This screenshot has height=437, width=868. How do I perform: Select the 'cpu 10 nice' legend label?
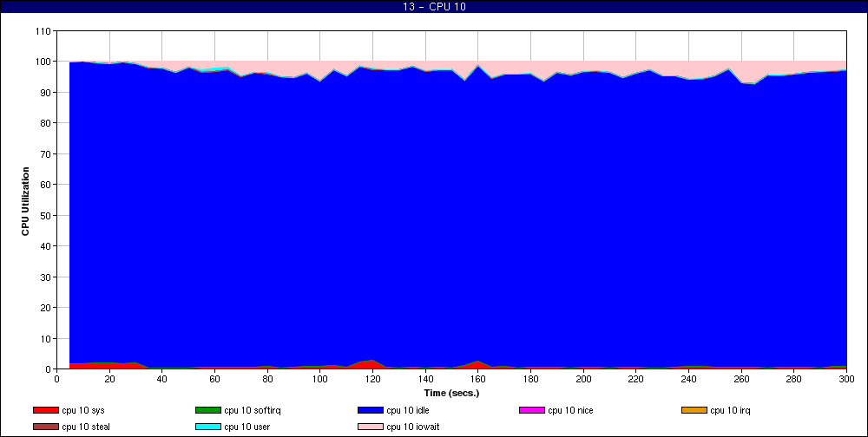570,410
